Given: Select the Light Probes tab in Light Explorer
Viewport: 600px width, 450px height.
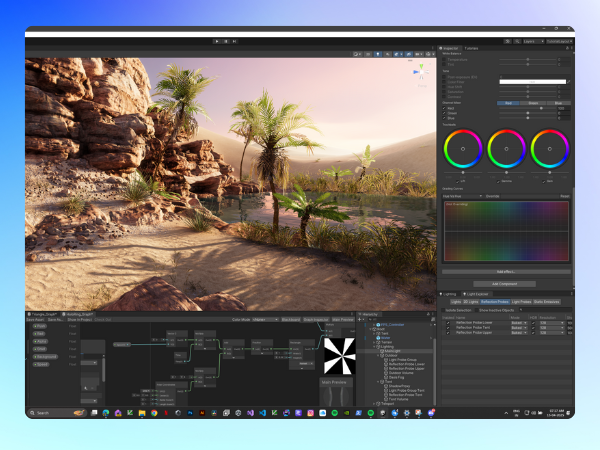Looking at the screenshot, I should click(x=522, y=302).
